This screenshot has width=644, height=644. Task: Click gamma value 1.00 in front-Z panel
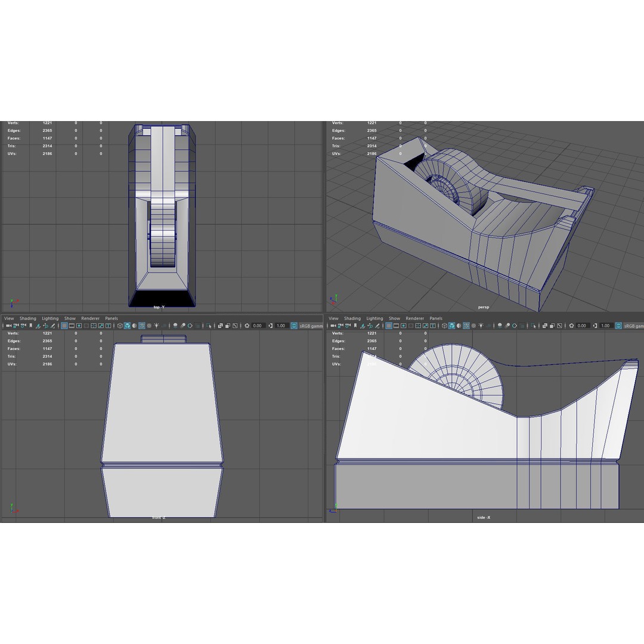pyautogui.click(x=281, y=326)
